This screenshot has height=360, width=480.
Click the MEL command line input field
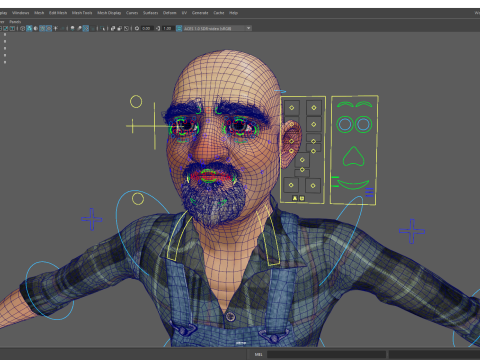click(x=326, y=354)
